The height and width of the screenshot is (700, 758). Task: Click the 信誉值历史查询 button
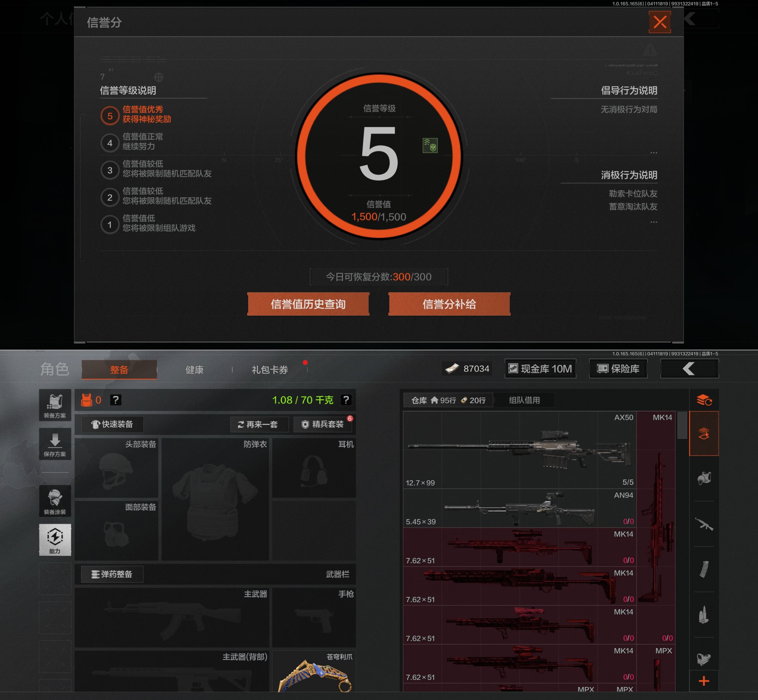(x=308, y=304)
